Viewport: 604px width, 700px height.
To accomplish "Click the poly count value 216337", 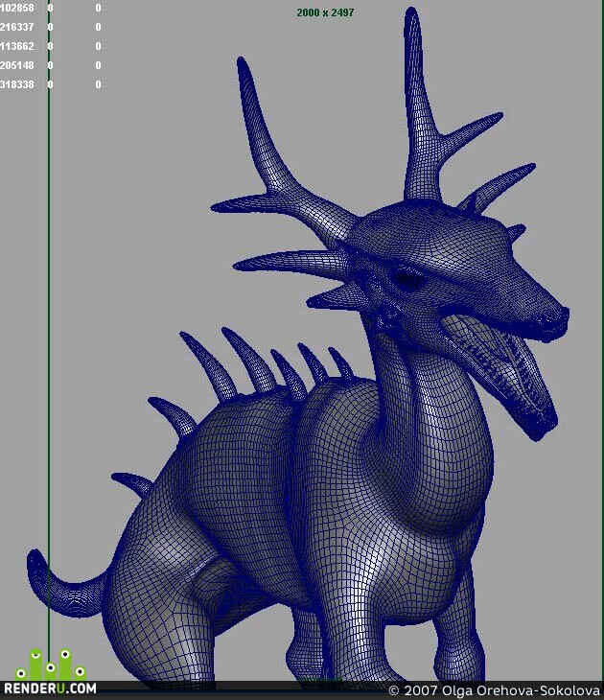I will (17, 27).
